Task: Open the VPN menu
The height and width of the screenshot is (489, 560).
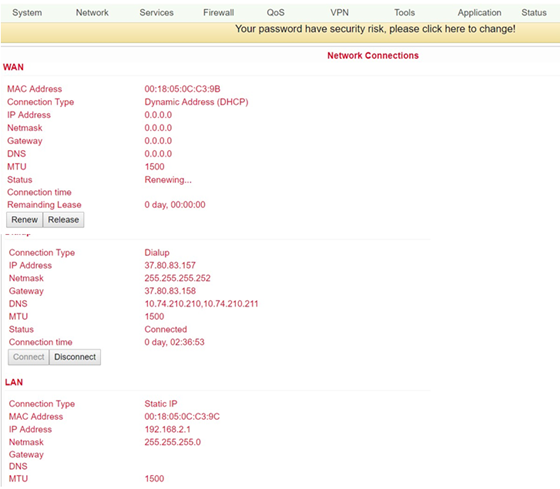Action: [x=339, y=13]
